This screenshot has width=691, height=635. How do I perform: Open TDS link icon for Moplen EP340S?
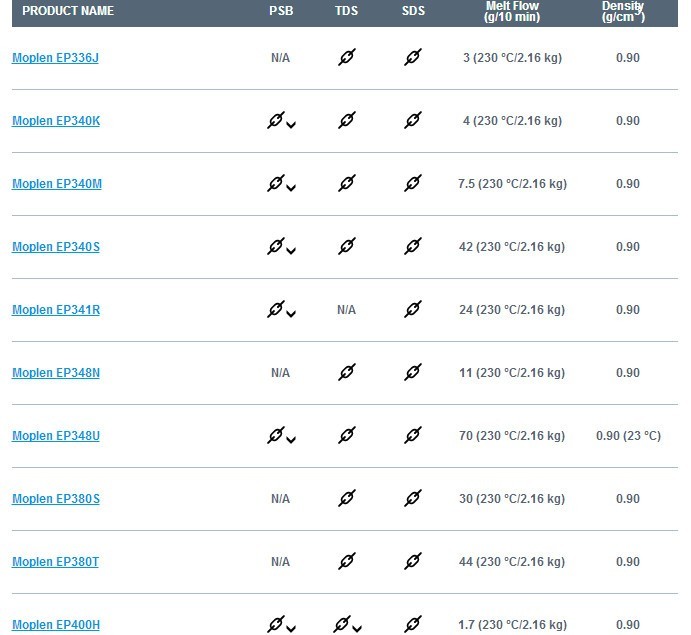pyautogui.click(x=347, y=246)
